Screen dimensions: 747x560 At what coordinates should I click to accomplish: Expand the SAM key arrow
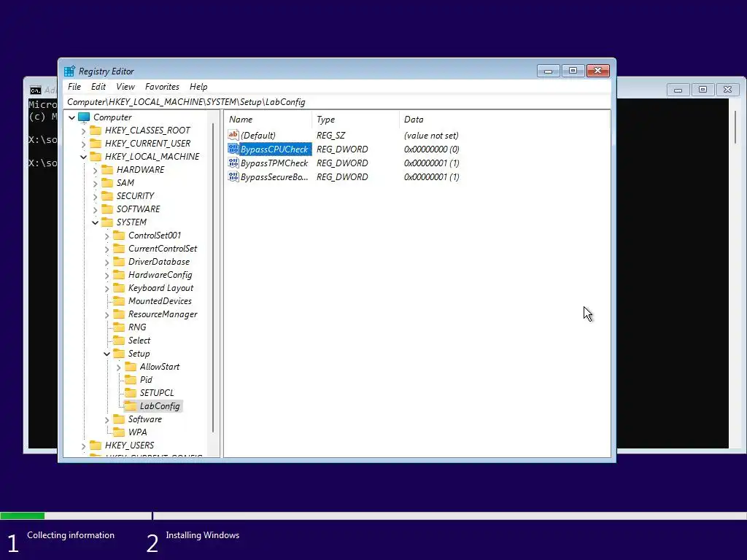point(95,183)
